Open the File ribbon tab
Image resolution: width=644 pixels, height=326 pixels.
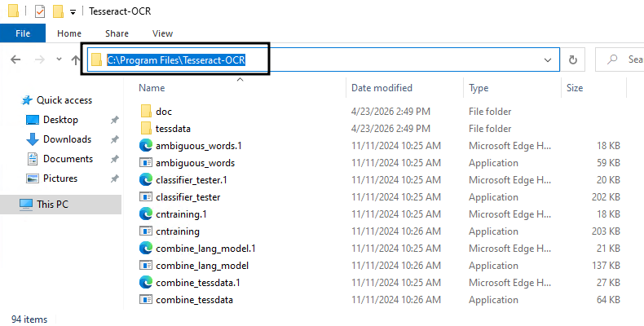point(23,33)
